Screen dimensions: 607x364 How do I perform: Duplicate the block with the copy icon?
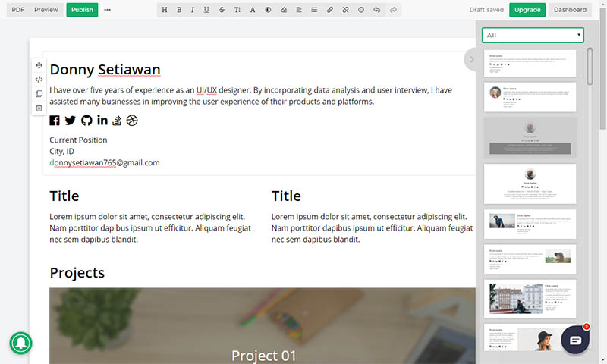(x=39, y=94)
